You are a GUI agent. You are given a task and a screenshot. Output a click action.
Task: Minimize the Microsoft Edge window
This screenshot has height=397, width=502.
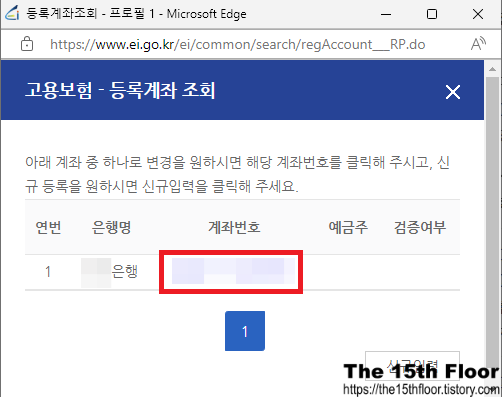(x=386, y=14)
